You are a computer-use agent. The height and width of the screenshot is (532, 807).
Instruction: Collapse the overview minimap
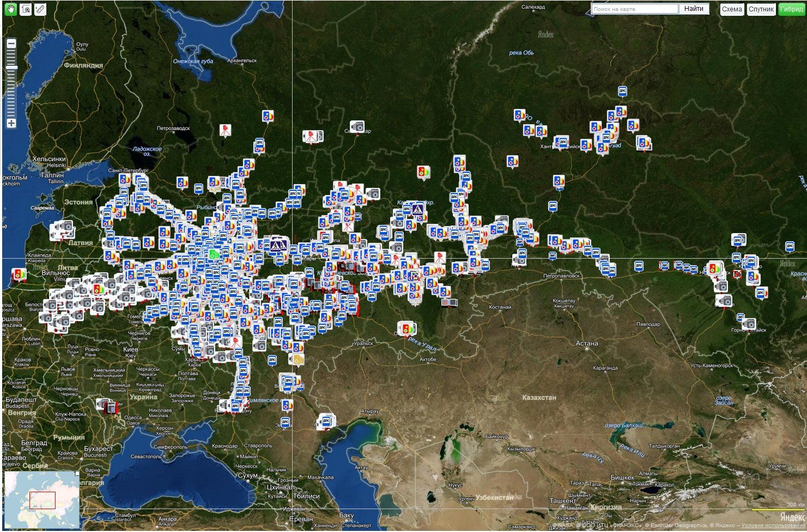tap(77, 475)
